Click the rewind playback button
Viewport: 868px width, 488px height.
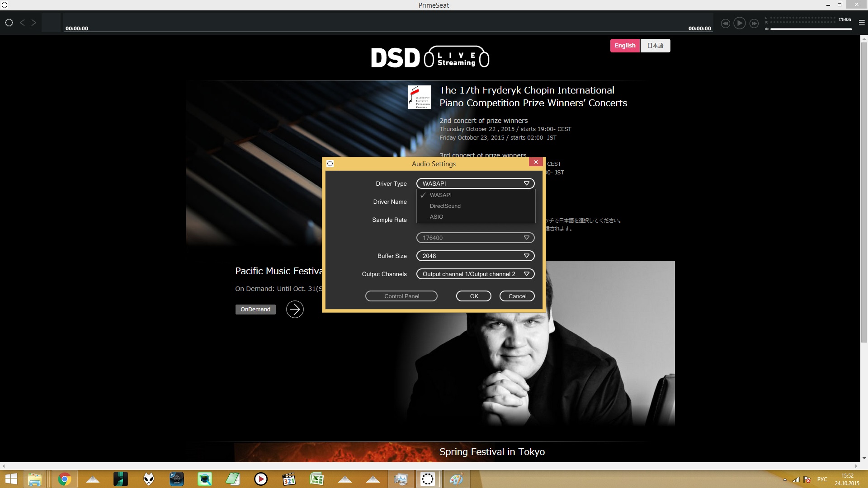coord(725,23)
